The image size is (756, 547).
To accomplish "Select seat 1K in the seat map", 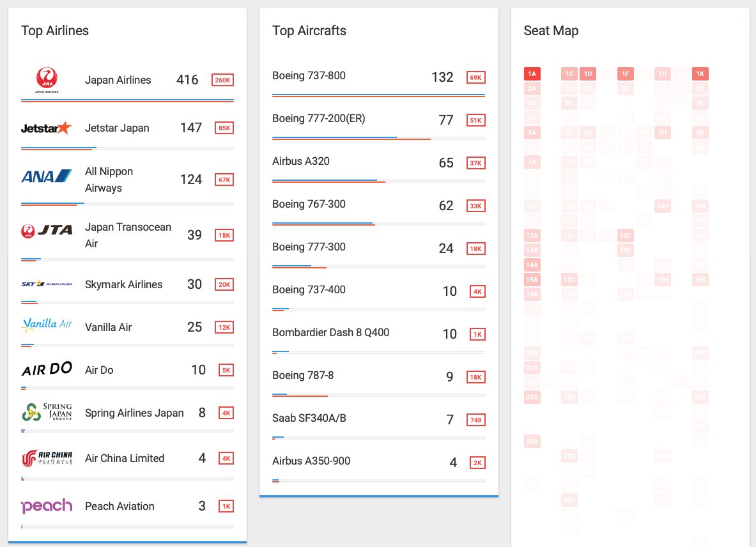I will [700, 73].
